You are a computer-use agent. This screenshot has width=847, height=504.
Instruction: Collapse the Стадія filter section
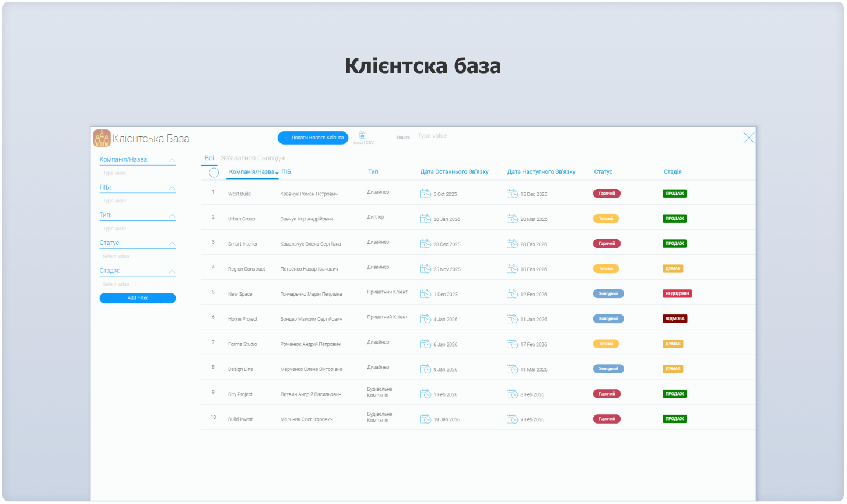172,271
